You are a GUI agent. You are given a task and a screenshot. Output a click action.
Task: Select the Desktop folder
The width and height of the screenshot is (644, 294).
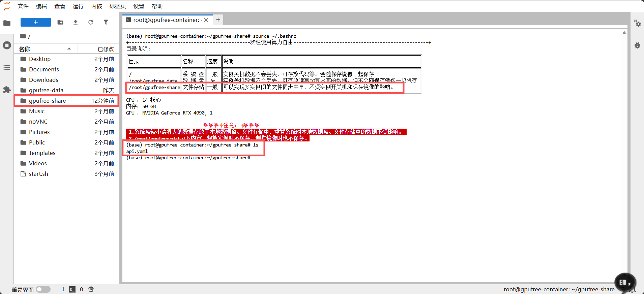[67, 59]
